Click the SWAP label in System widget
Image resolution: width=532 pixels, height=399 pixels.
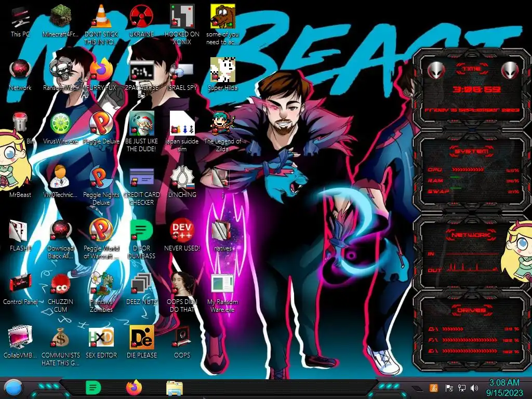438,191
